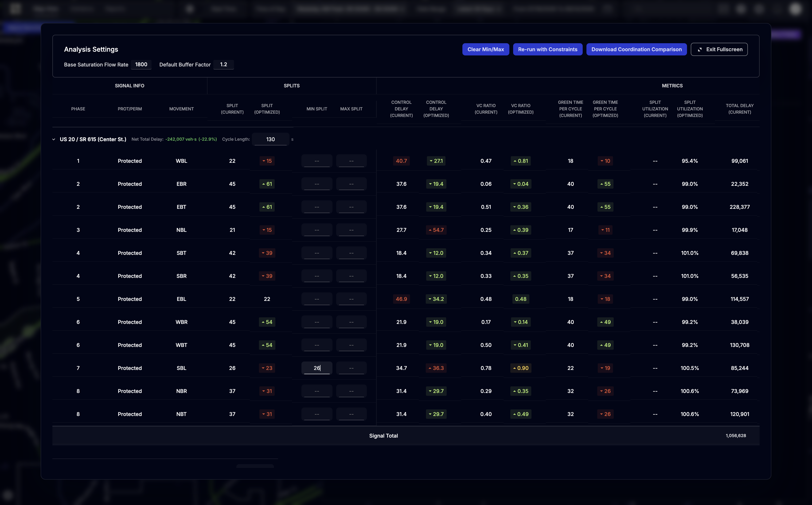Click the SPLIT (OPTIMIZED) column header
This screenshot has width=812, height=505.
coord(267,109)
